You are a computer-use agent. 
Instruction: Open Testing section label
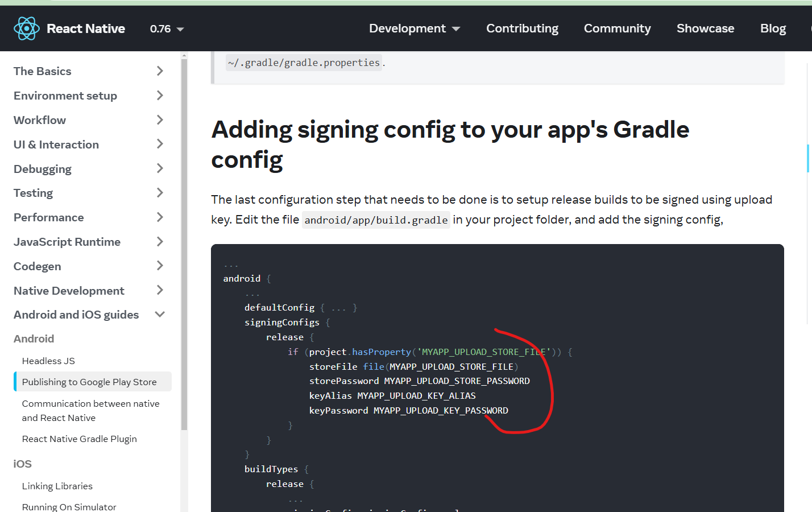[x=33, y=193]
